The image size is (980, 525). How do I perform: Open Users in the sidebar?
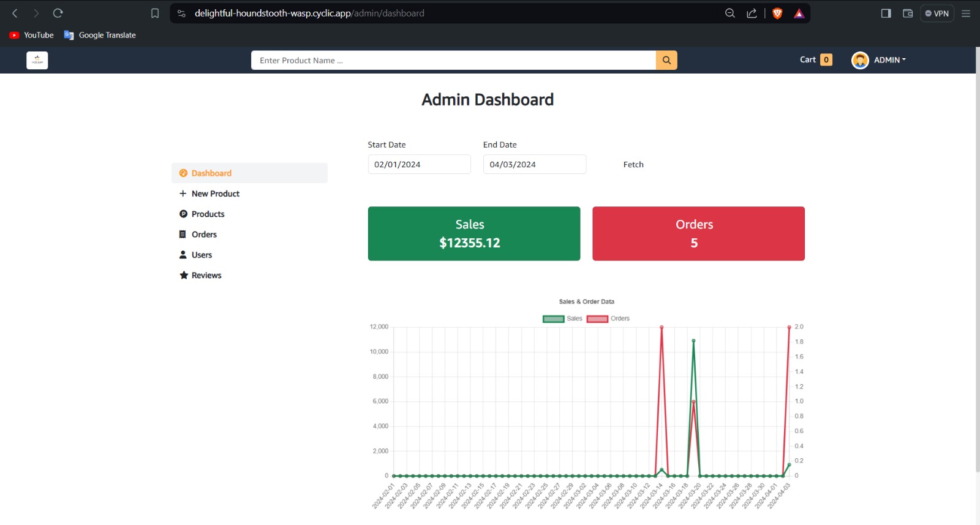(249, 255)
